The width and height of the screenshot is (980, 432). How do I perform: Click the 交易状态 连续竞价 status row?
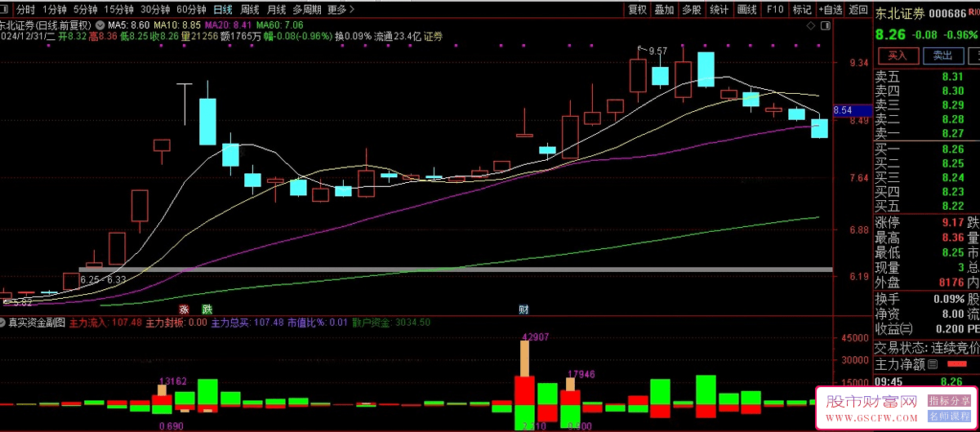[927, 347]
